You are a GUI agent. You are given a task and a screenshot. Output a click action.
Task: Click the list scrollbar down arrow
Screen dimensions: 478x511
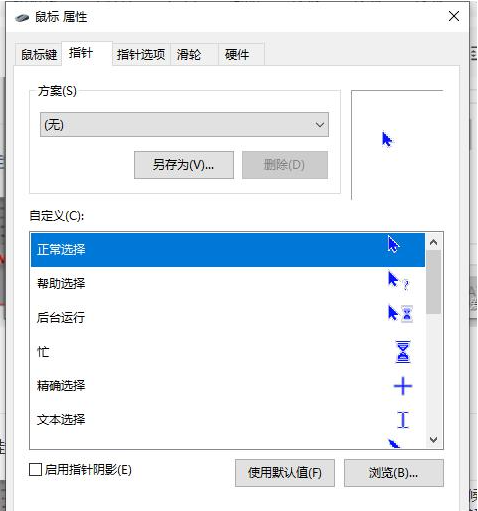click(433, 439)
